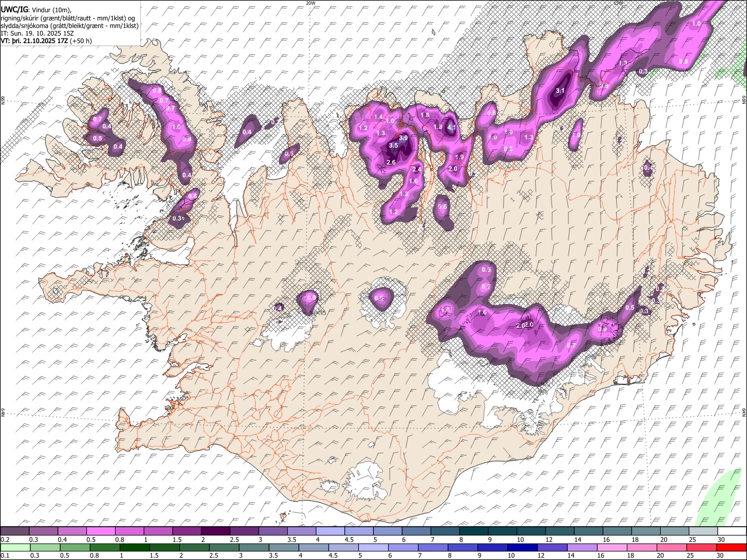The width and height of the screenshot is (747, 560).
Task: Click the "15W" longitude label at top edge
Action: pyautogui.click(x=619, y=3)
